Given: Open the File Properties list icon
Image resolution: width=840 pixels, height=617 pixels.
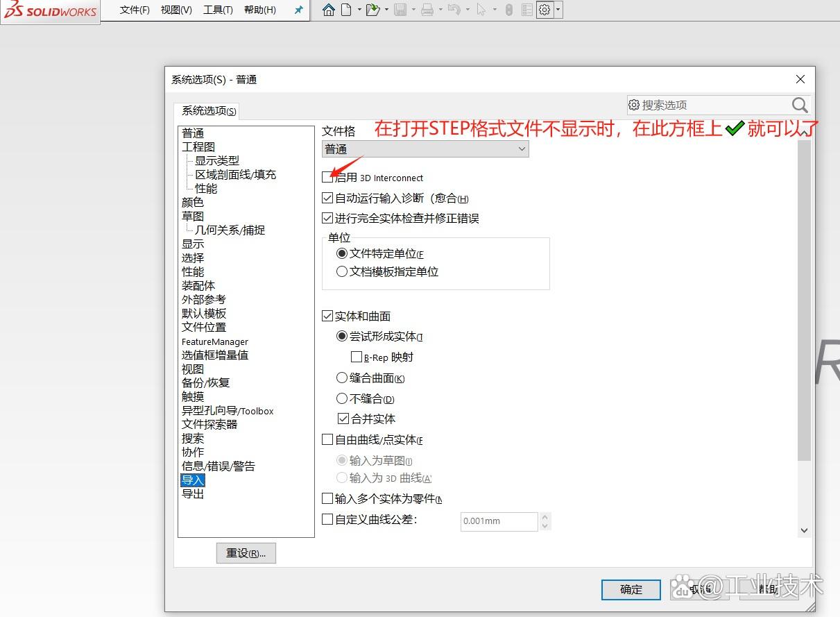Looking at the screenshot, I should tap(527, 10).
